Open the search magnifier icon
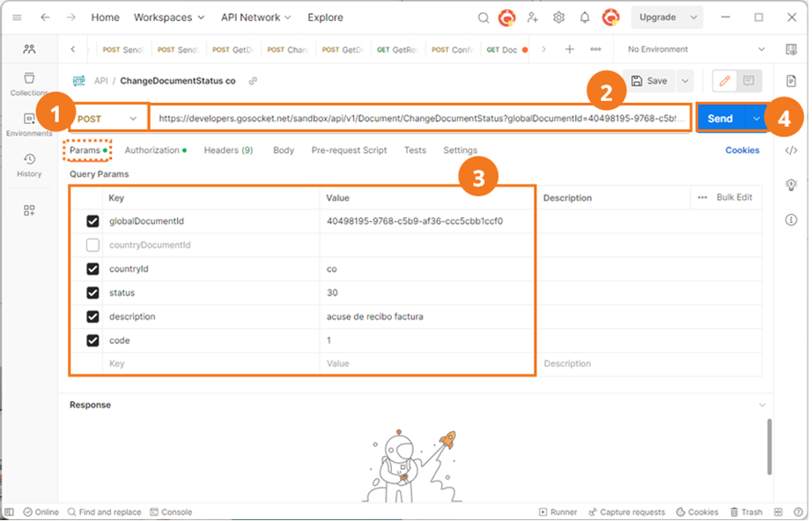The image size is (812, 521). click(484, 18)
